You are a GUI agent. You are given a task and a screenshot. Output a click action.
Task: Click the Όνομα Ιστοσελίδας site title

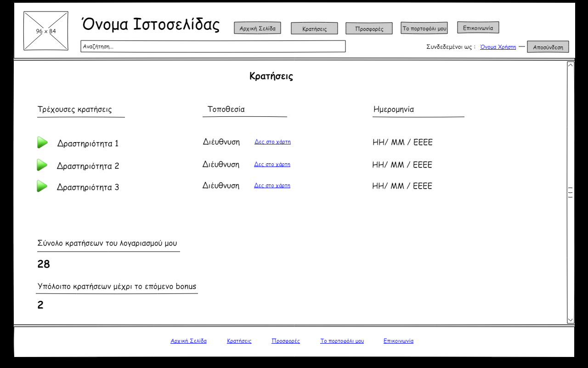click(x=151, y=25)
